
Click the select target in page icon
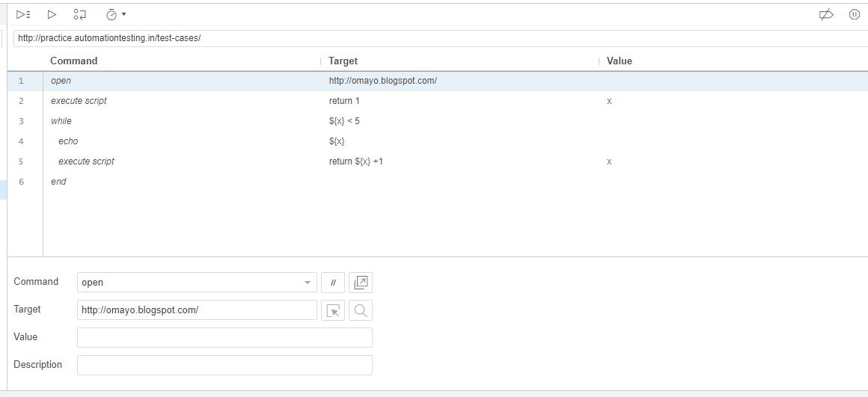[x=333, y=310]
